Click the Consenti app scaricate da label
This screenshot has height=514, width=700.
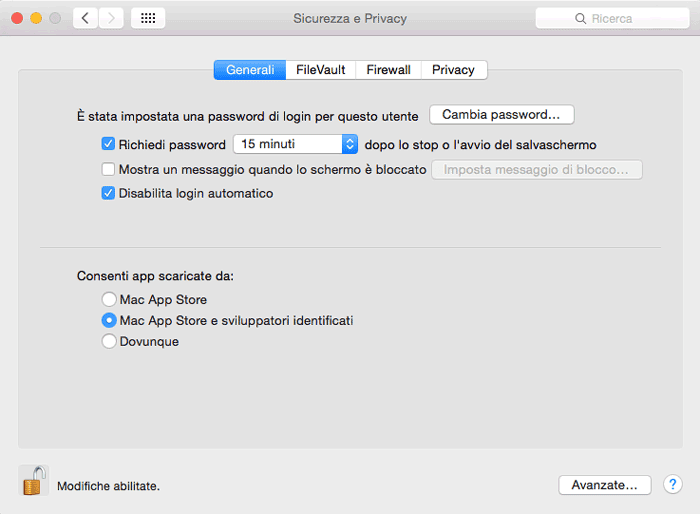[x=155, y=276]
